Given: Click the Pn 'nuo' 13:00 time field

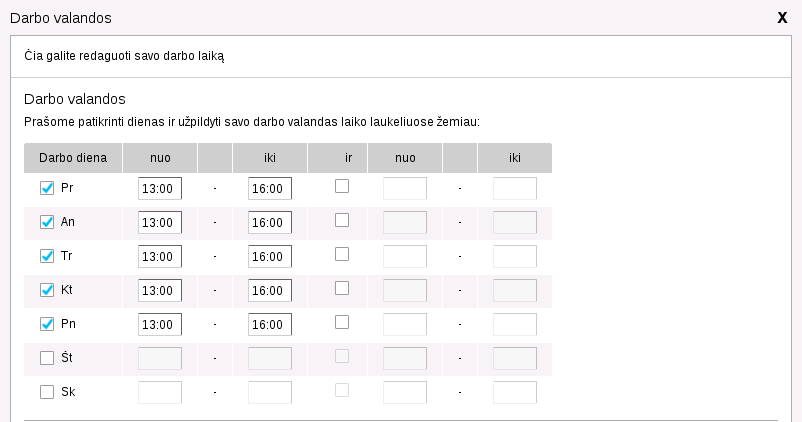Looking at the screenshot, I should [x=160, y=325].
